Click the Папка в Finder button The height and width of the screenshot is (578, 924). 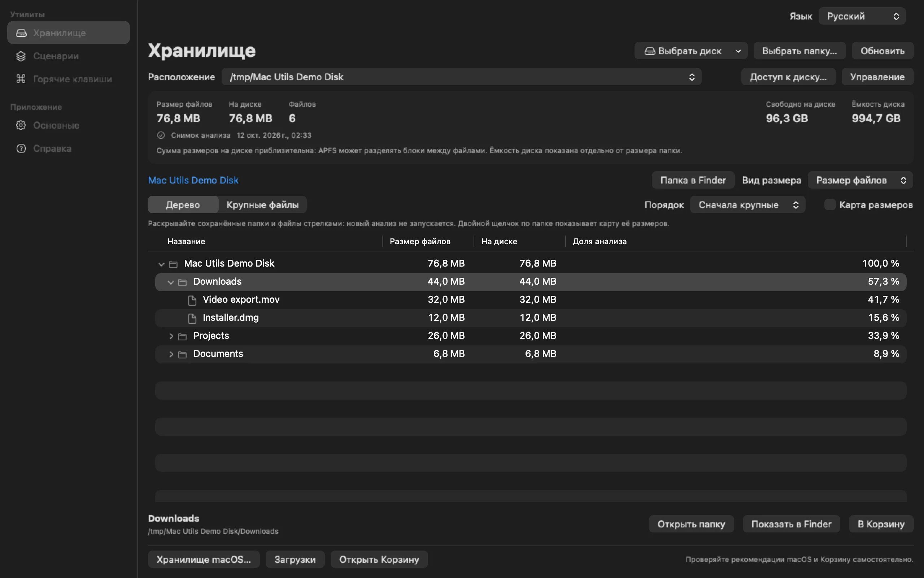point(693,180)
